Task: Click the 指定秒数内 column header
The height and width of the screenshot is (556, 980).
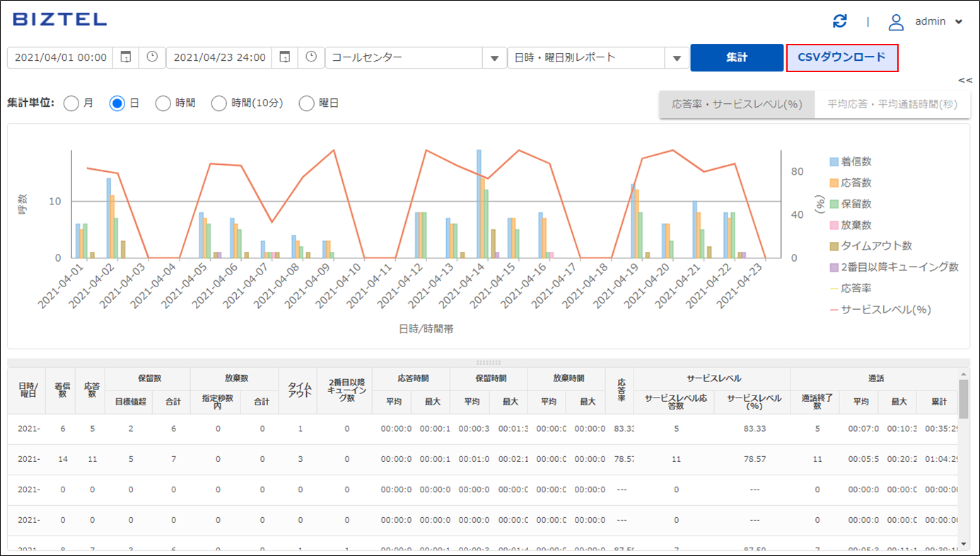Action: tap(216, 402)
